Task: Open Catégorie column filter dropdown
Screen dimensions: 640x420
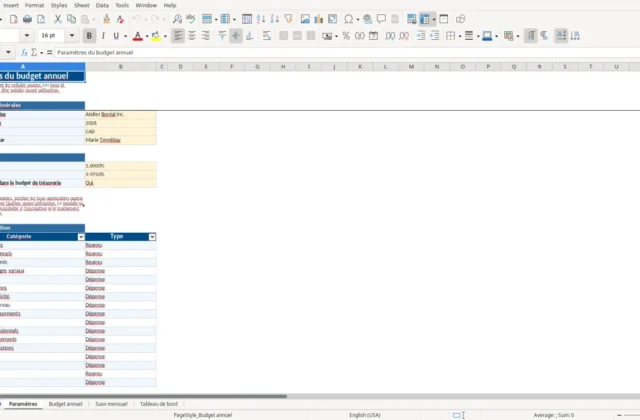Action: (81, 237)
